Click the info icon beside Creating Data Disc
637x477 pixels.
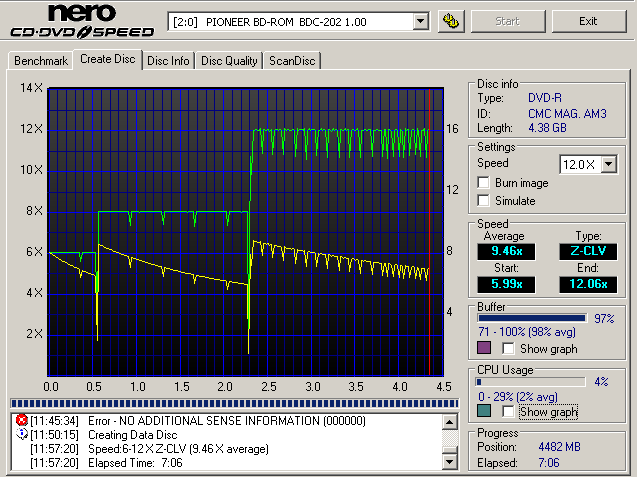coord(22,435)
